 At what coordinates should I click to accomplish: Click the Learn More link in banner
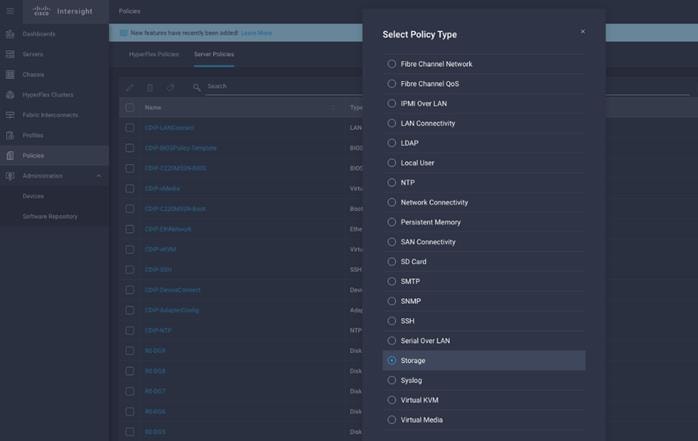[256, 33]
